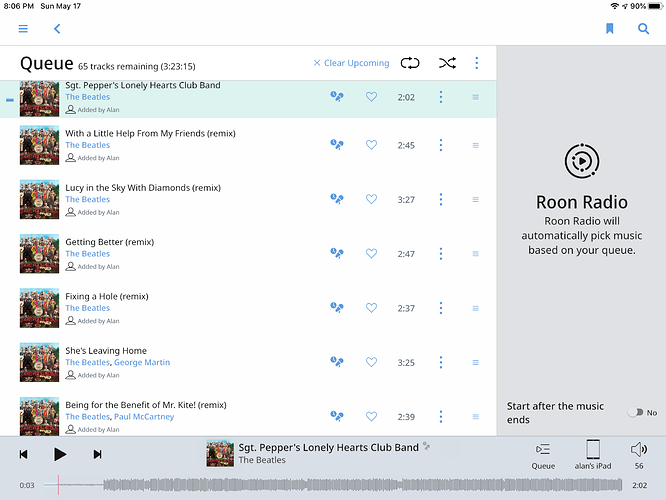Skip to next track
This screenshot has height=500, width=666.
(x=97, y=455)
